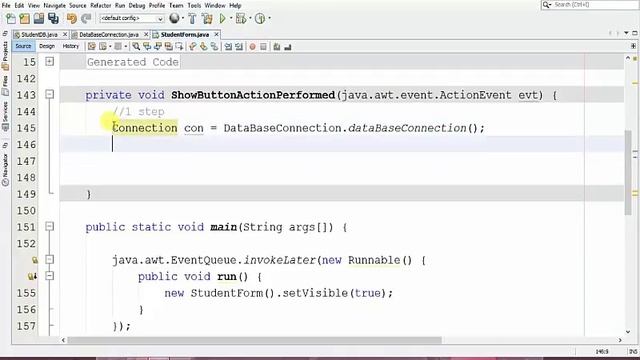Screen dimensions: 640x360
Task: Switch to Design view
Action: pyautogui.click(x=47, y=46)
